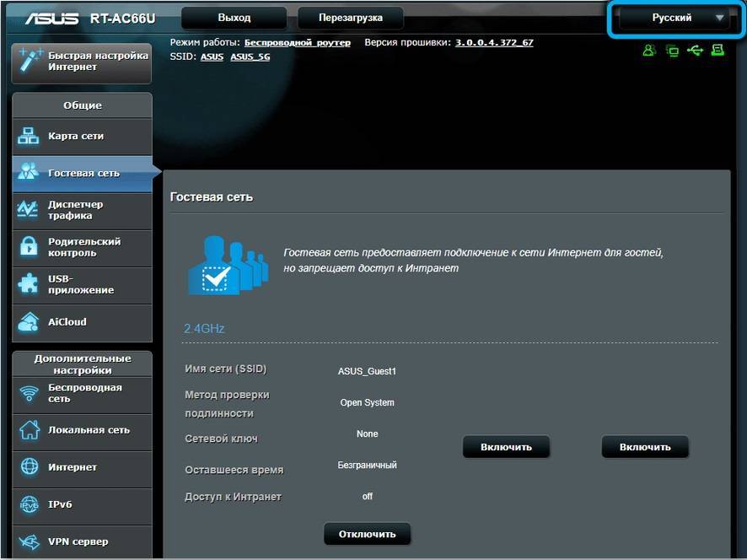Click the arrow on the language selector

(719, 18)
